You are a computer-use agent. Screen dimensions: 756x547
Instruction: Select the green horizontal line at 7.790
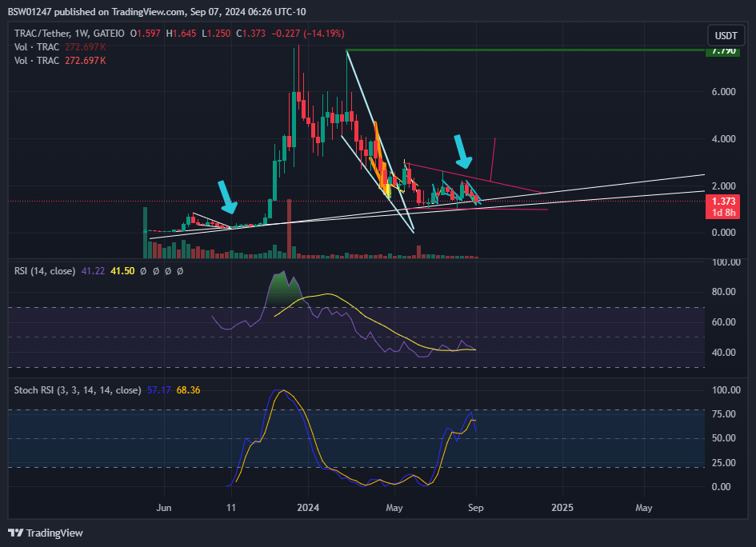526,50
